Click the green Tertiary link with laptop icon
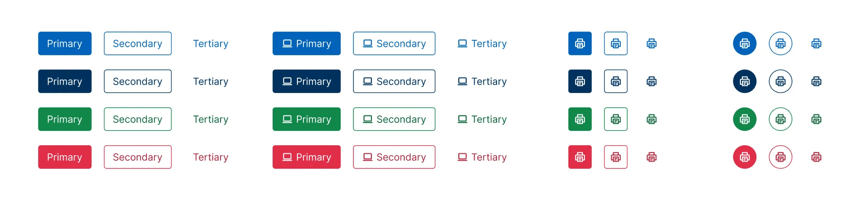 coord(482,119)
